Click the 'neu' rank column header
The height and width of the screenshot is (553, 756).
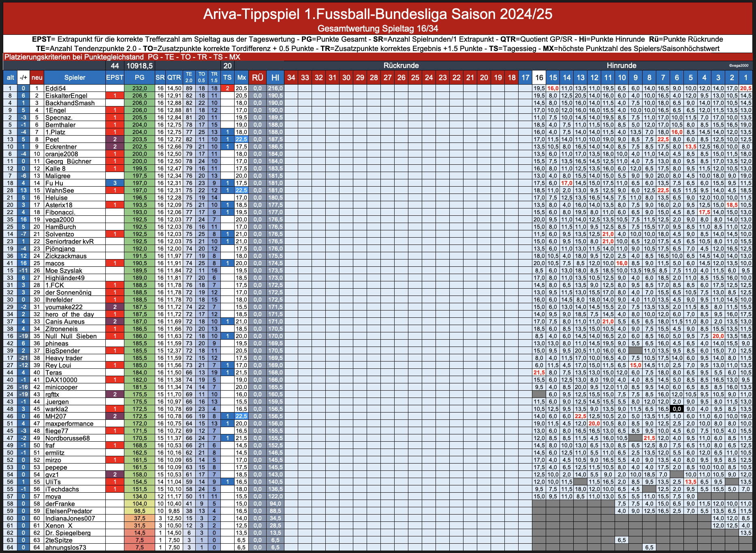point(37,77)
